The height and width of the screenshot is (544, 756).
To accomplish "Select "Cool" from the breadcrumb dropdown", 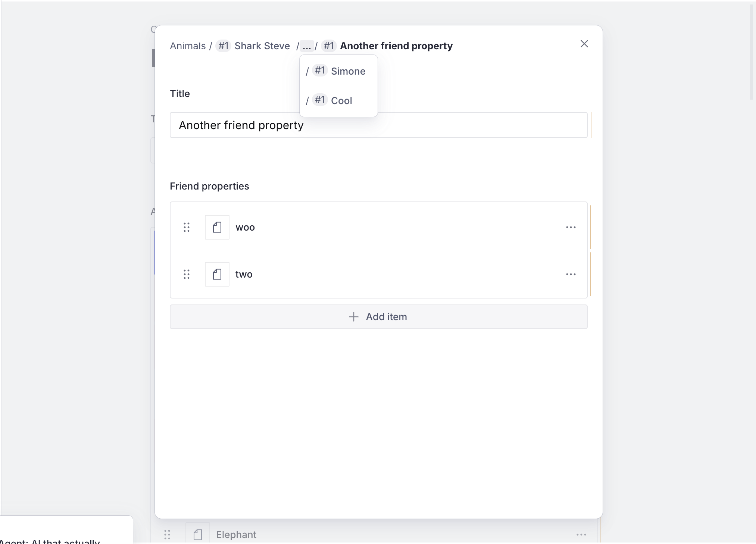I will [x=342, y=100].
